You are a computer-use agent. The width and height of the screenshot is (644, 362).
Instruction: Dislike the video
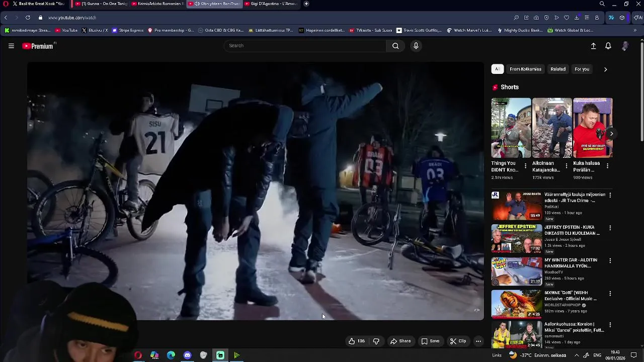coord(376,341)
